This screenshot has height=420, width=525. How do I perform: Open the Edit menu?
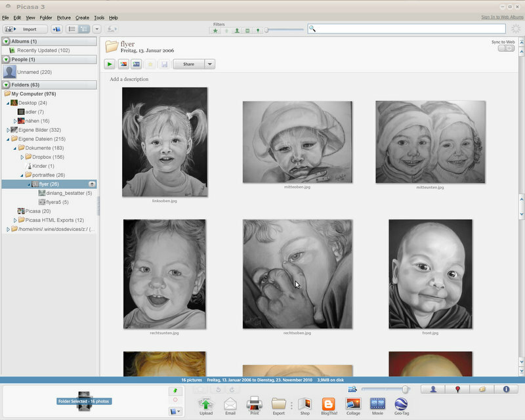pyautogui.click(x=17, y=18)
